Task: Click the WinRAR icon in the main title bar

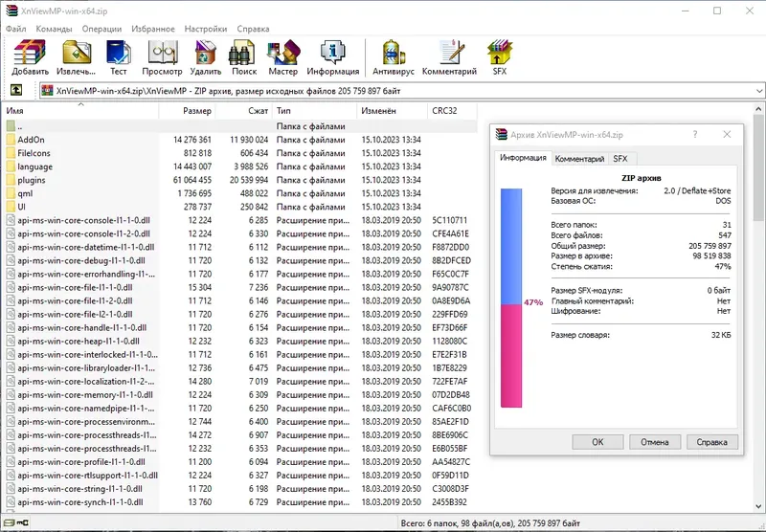Action: pyautogui.click(x=11, y=11)
